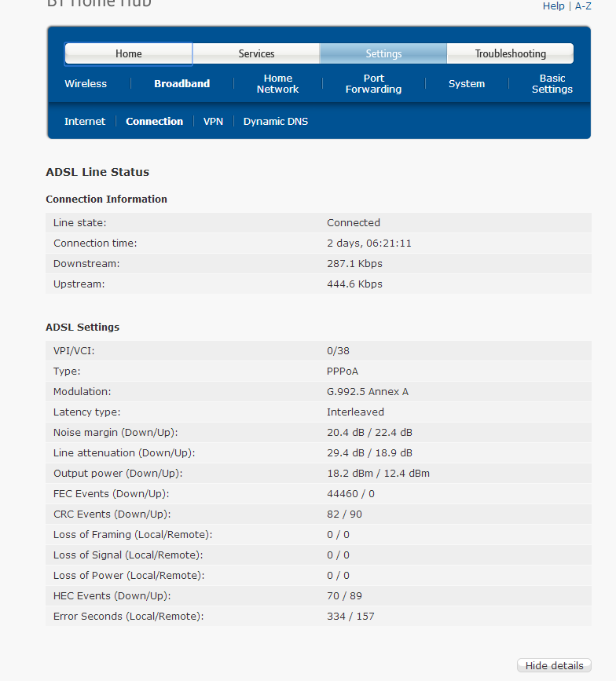Screen dimensions: 616x681
Task: Go to Port Forwarding
Action: pyautogui.click(x=373, y=84)
